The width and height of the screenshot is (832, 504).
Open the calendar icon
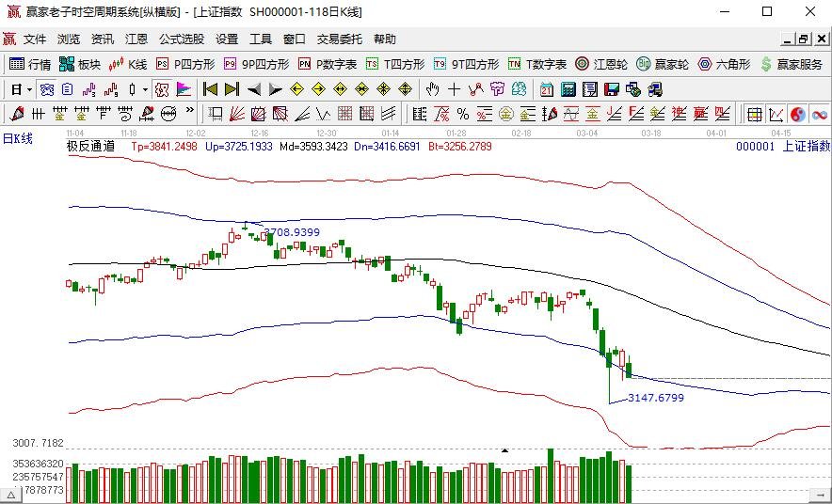point(547,89)
